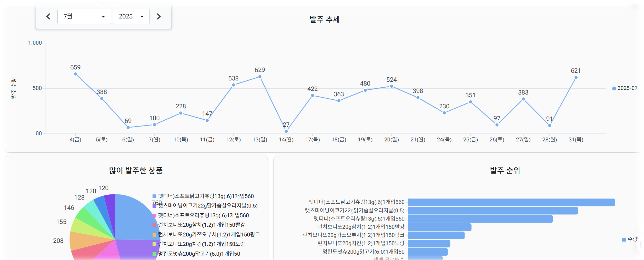The width and height of the screenshot is (644, 260).
Task: Click the next month arrow
Action: pos(159,16)
